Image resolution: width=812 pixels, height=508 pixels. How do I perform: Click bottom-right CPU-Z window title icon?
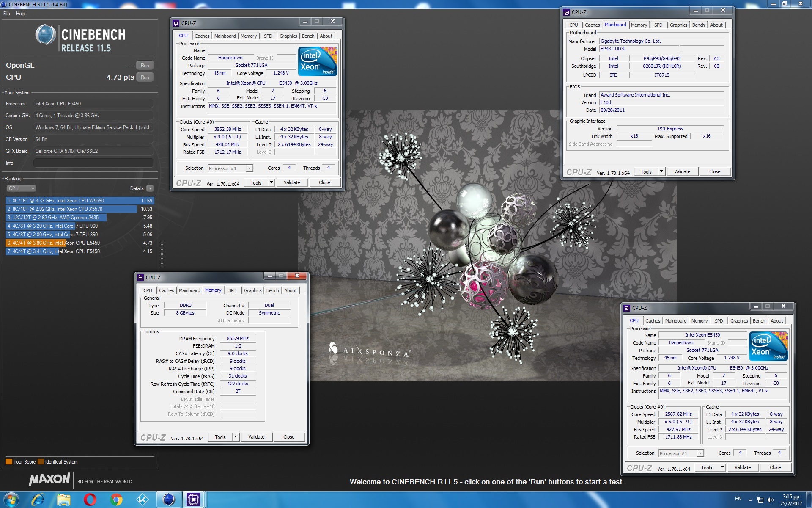[x=627, y=308]
